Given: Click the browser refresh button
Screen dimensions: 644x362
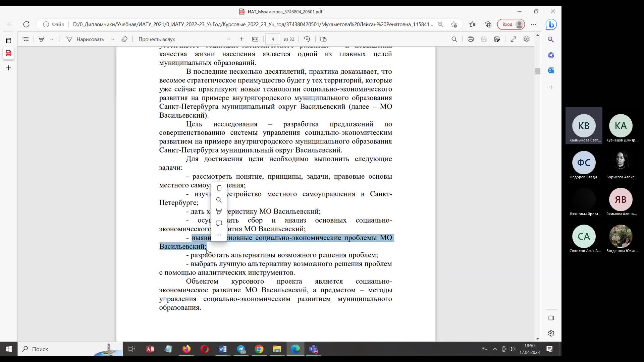Looking at the screenshot, I should click(26, 24).
